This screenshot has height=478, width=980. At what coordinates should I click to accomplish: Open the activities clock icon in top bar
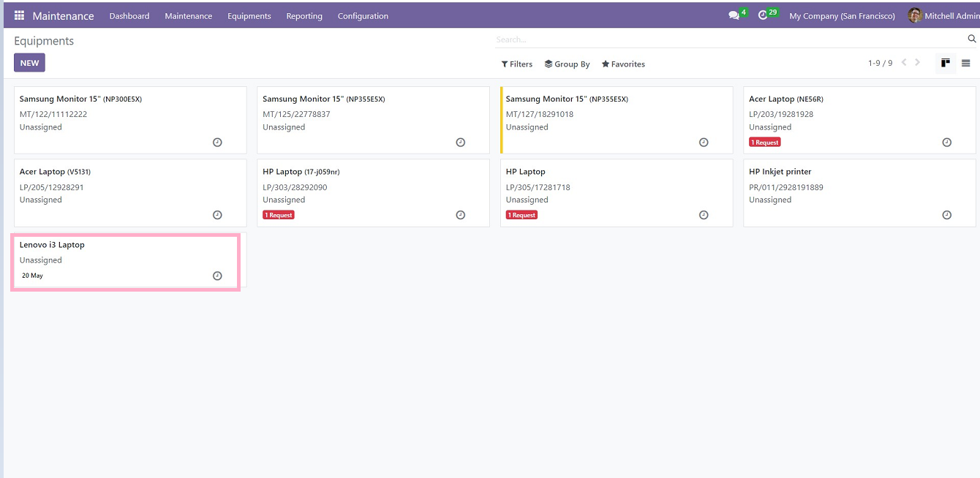pos(763,15)
